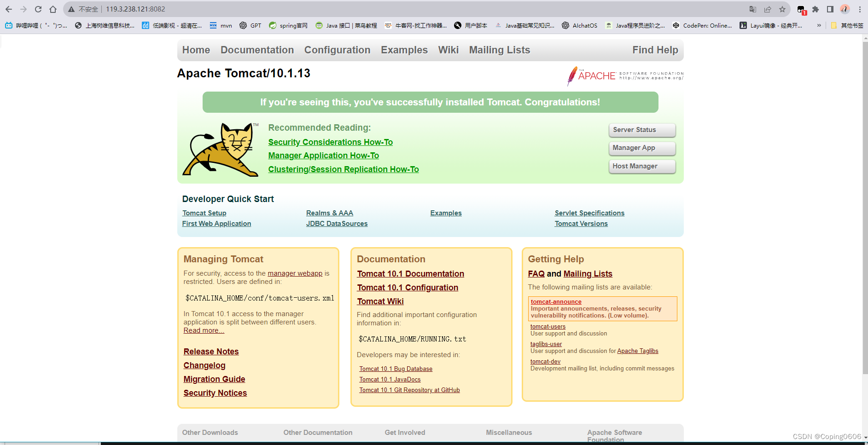Open the Wiki nav item
Screen dimensions: 868x445
449,50
